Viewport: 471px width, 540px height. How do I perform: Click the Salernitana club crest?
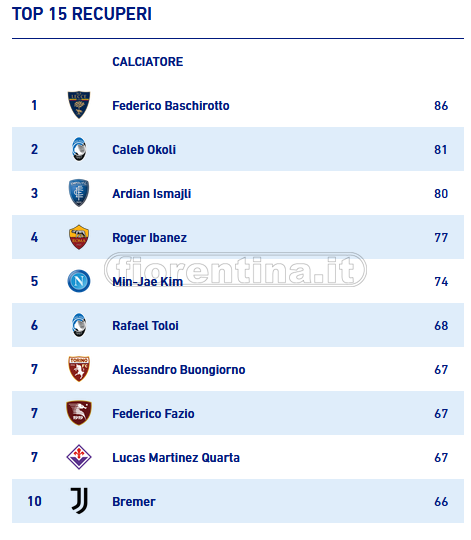pyautogui.click(x=79, y=413)
